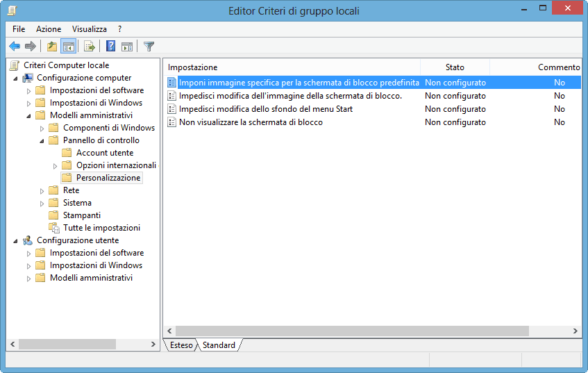The width and height of the screenshot is (588, 373).
Task: Expand computer Impostazioni di Windows node
Action: click(x=29, y=103)
